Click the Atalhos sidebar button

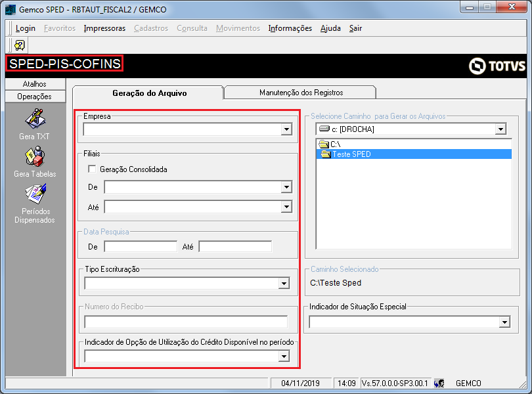click(35, 84)
